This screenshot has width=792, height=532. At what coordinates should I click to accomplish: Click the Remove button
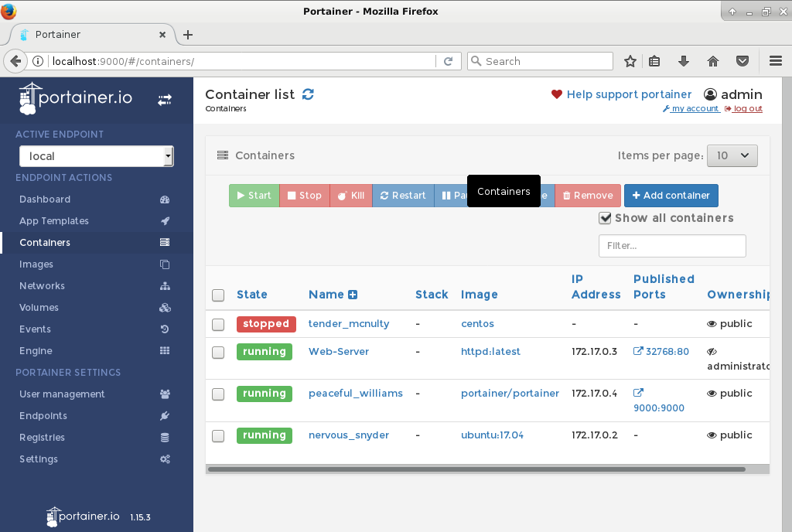588,196
